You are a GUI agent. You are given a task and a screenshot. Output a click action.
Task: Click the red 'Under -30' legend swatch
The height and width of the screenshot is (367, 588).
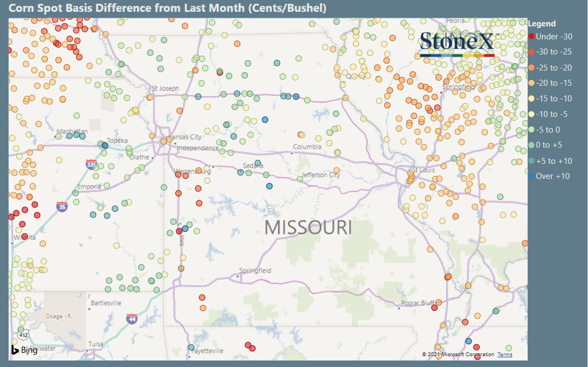pyautogui.click(x=531, y=37)
